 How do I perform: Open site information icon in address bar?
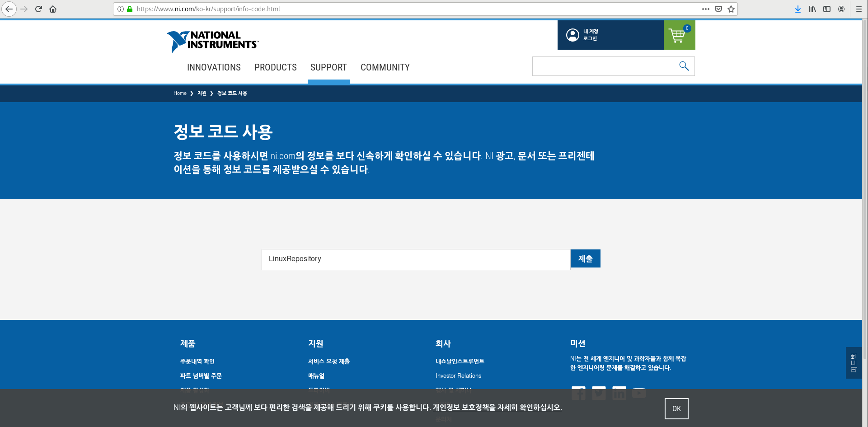tap(121, 9)
